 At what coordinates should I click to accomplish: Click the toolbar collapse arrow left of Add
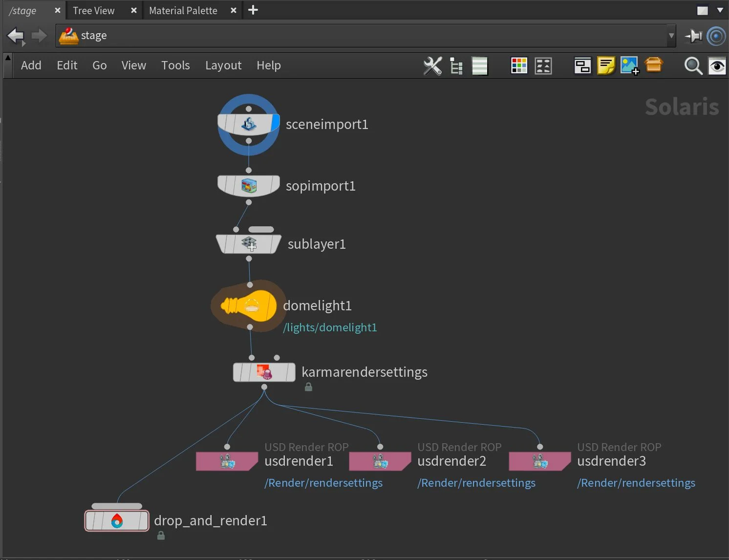8,58
